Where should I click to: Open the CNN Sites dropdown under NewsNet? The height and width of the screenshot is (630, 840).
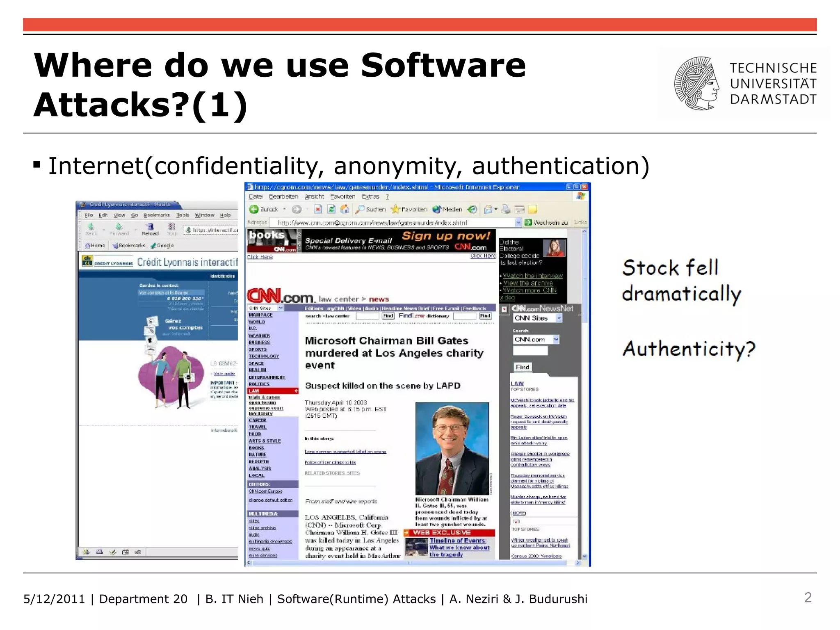coord(559,318)
